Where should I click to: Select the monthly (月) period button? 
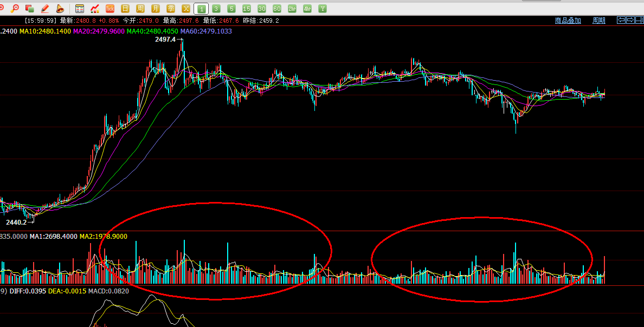click(155, 9)
